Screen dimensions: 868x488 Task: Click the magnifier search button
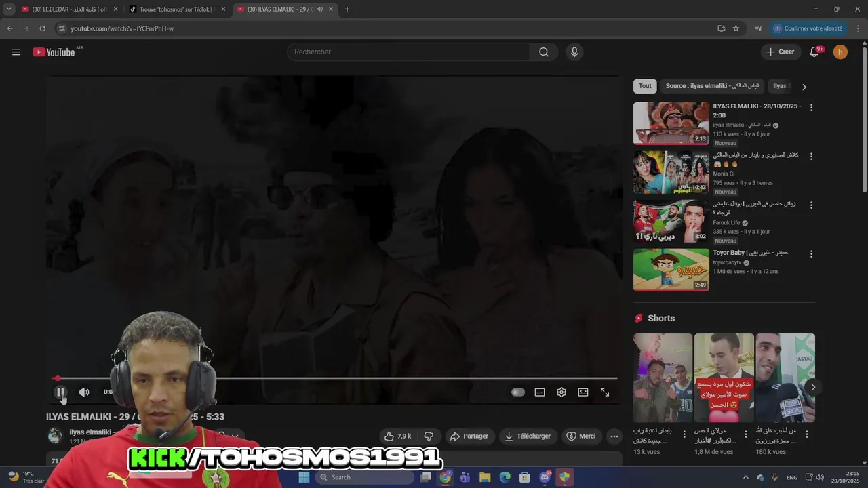(544, 52)
